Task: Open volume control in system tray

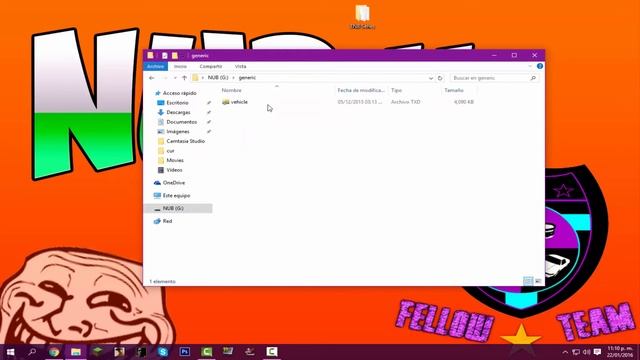Action: click(587, 352)
